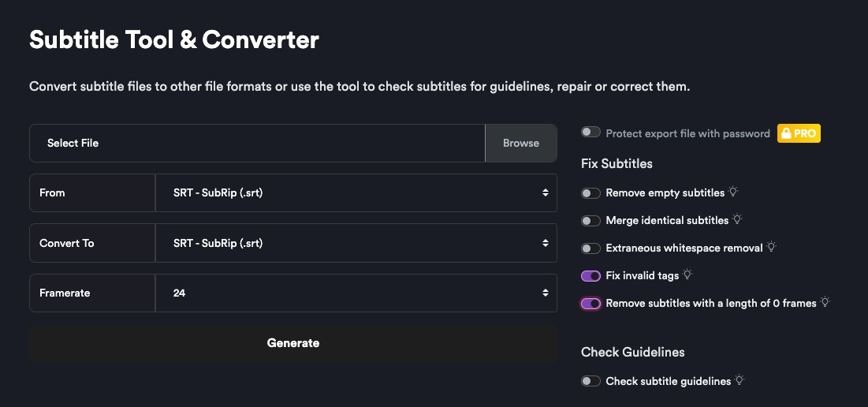Turn off Remove subtitles with 0 frames
The width and height of the screenshot is (868, 407).
pyautogui.click(x=590, y=304)
